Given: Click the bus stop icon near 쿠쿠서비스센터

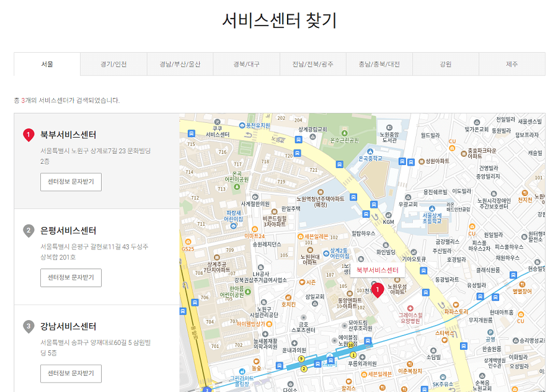Looking at the screenshot, I should 190,133.
